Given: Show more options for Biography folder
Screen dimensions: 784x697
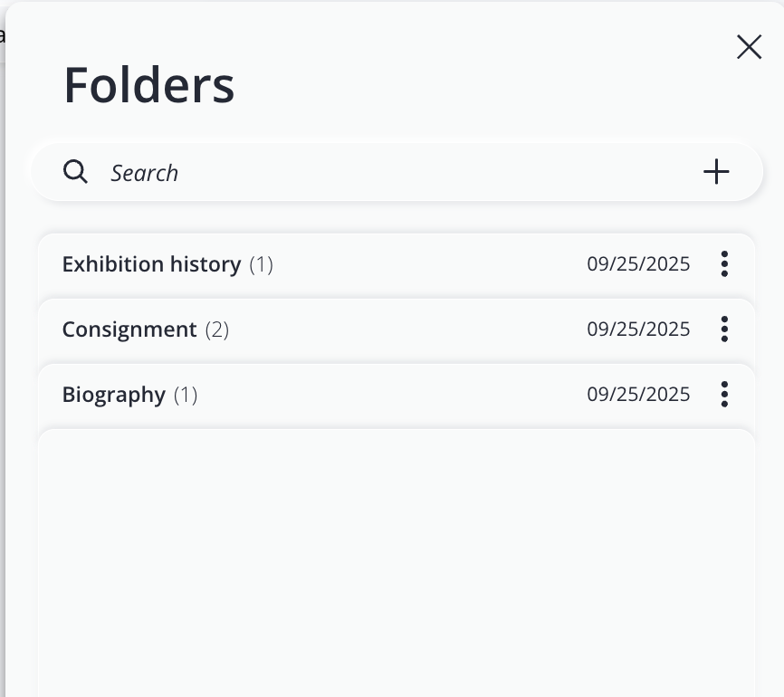Looking at the screenshot, I should pos(724,395).
